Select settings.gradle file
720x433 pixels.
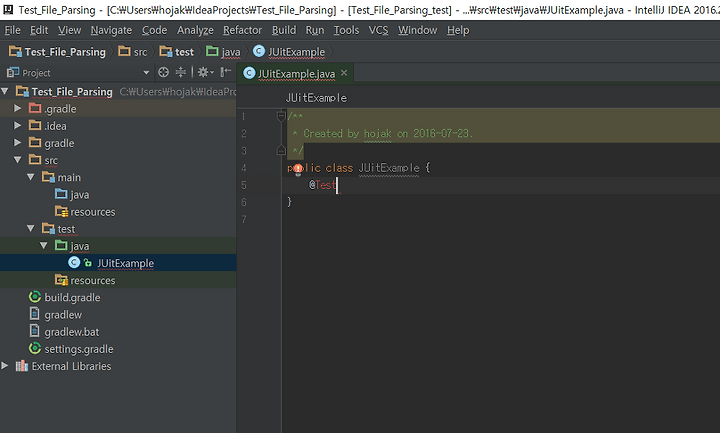pos(79,349)
